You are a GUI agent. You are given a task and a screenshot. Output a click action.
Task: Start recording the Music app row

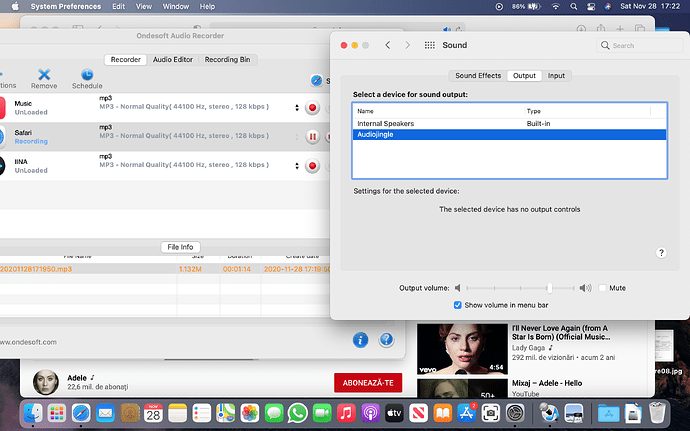coord(313,108)
